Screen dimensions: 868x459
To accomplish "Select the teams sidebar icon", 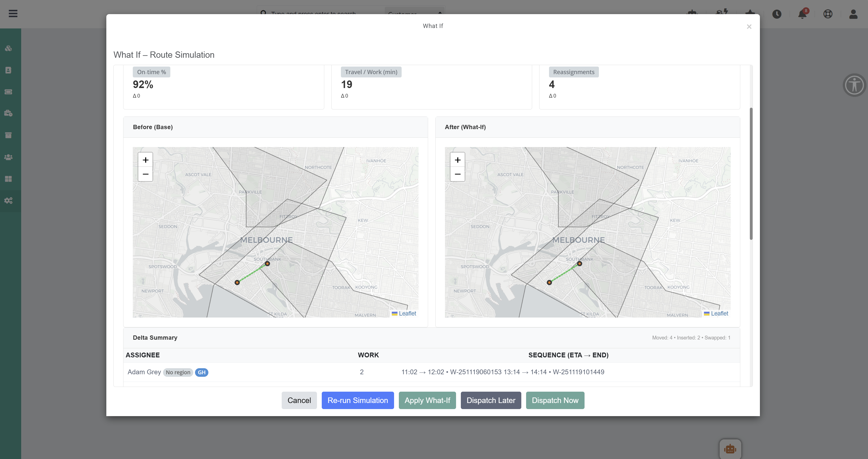I will [x=8, y=157].
